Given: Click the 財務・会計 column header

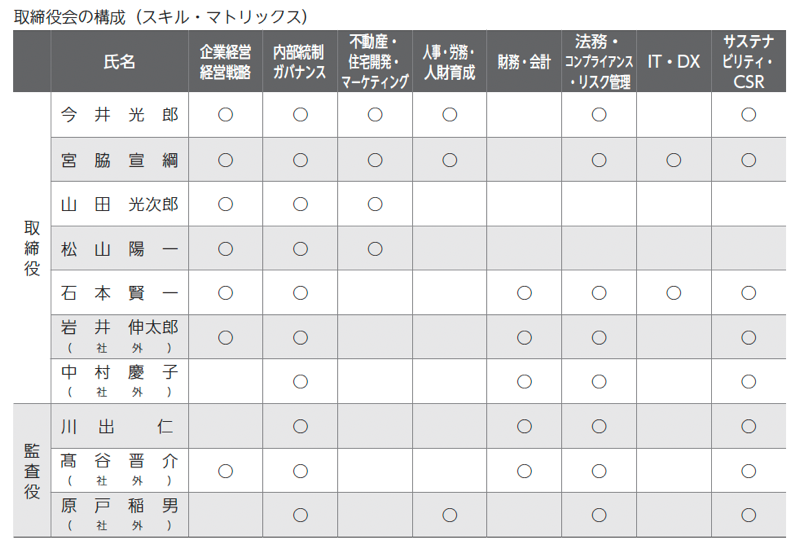Looking at the screenshot, I should (x=524, y=61).
